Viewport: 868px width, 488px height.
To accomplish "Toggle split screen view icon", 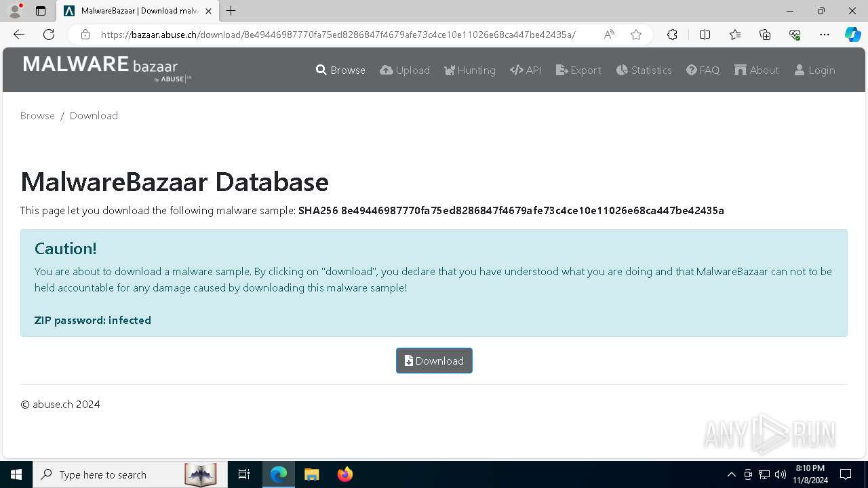I will [705, 35].
